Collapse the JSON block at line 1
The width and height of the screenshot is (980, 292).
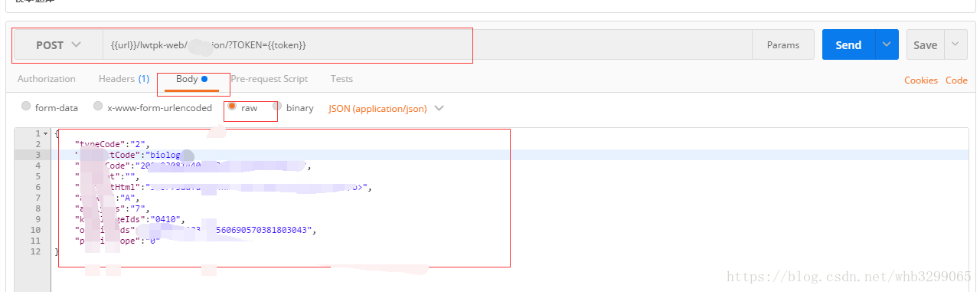[x=45, y=134]
